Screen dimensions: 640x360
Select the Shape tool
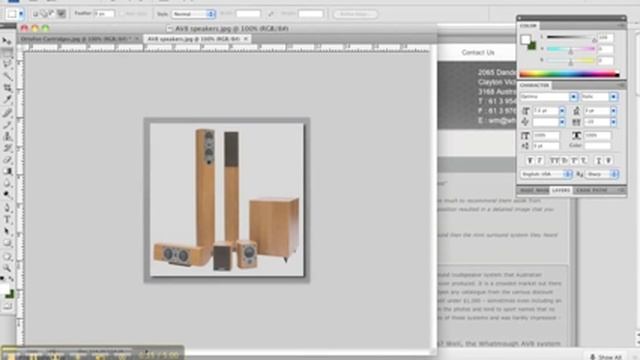coord(7,243)
